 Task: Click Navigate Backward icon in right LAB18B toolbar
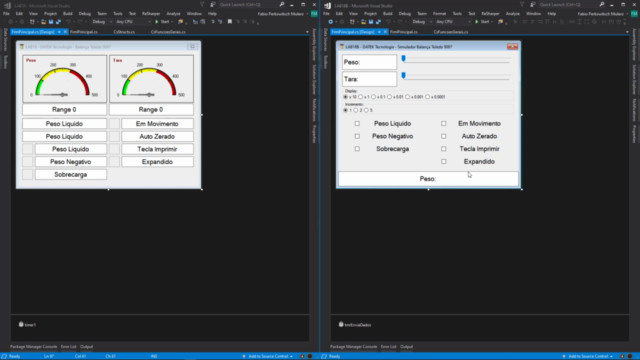point(330,22)
